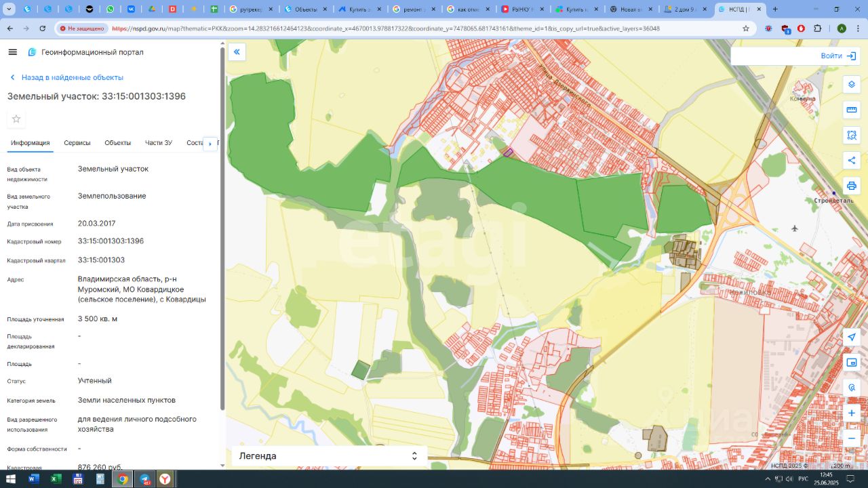
Task: Zoom out on the map
Action: coord(852,439)
